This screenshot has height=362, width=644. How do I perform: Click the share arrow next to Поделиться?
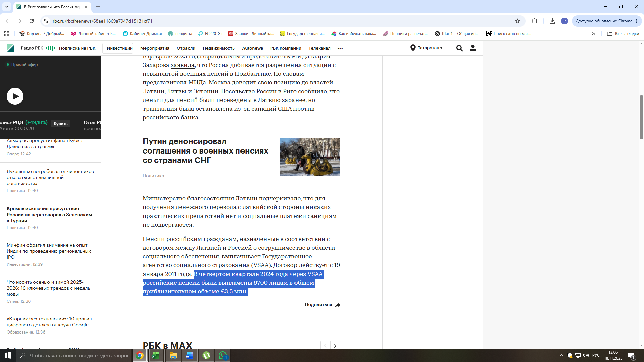coord(338,305)
